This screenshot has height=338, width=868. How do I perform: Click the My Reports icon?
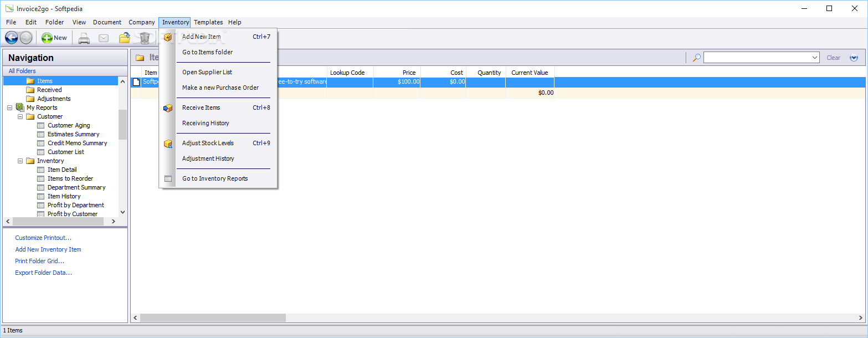coord(20,107)
